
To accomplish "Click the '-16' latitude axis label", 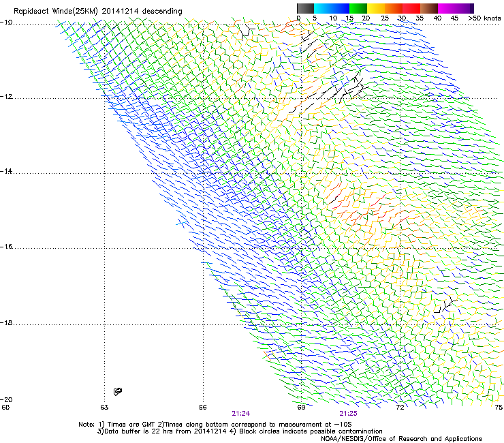I will (x=6, y=247).
